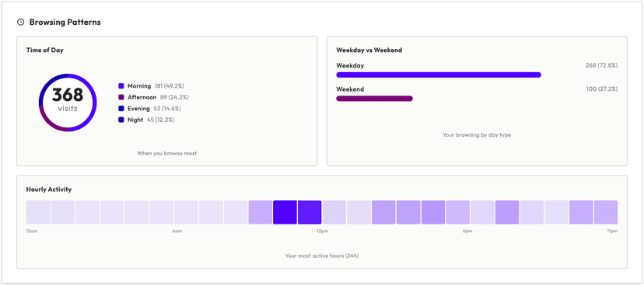644x285 pixels.
Task: Click the "Night" legend label
Action: click(135, 120)
